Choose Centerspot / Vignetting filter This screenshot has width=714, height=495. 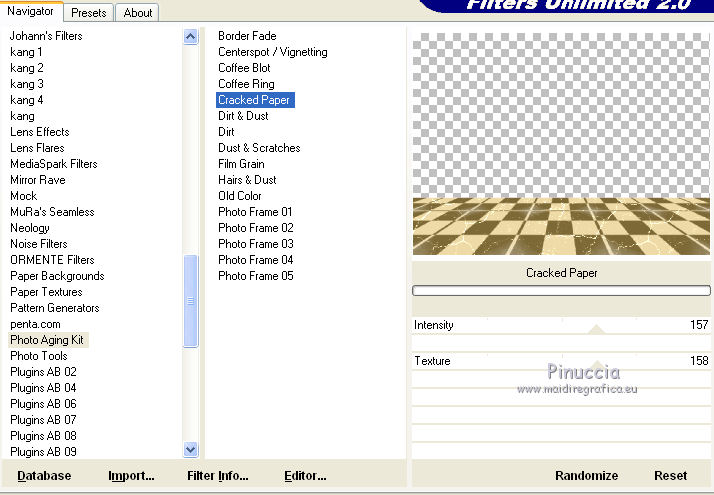(x=272, y=52)
